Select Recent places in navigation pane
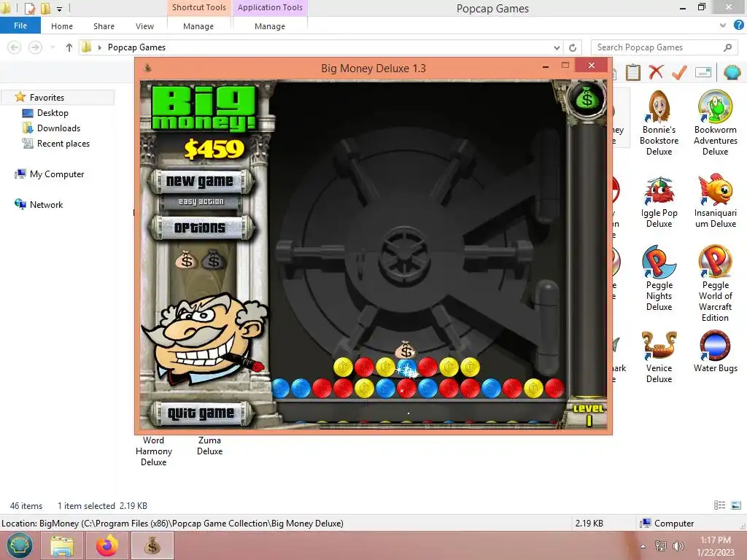The image size is (747, 560). (x=63, y=144)
